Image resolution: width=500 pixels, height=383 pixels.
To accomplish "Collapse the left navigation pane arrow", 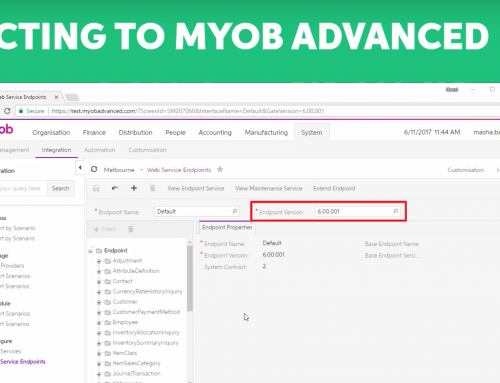I will tap(80, 168).
